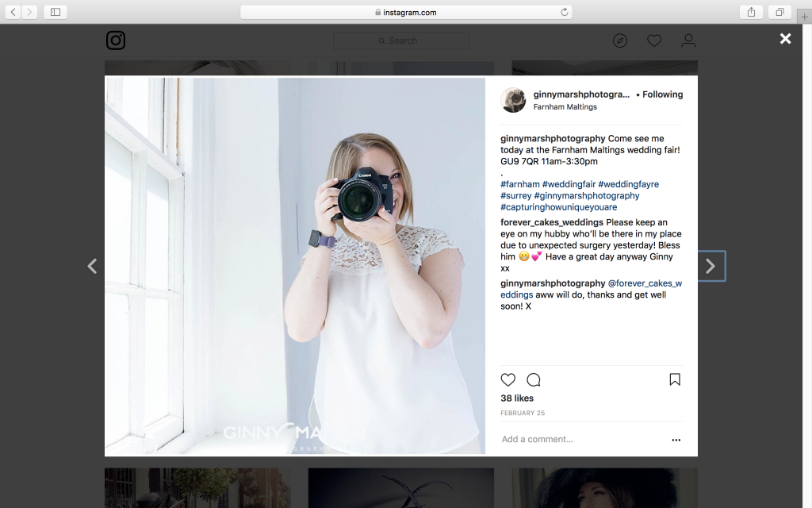Image resolution: width=812 pixels, height=508 pixels.
Task: Open the activity heart icon in header
Action: (x=654, y=40)
